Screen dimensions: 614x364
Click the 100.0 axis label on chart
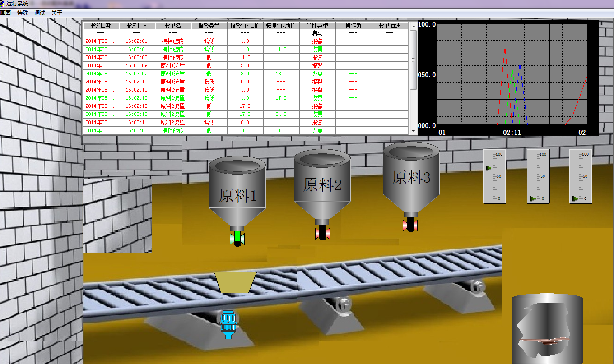pyautogui.click(x=427, y=24)
